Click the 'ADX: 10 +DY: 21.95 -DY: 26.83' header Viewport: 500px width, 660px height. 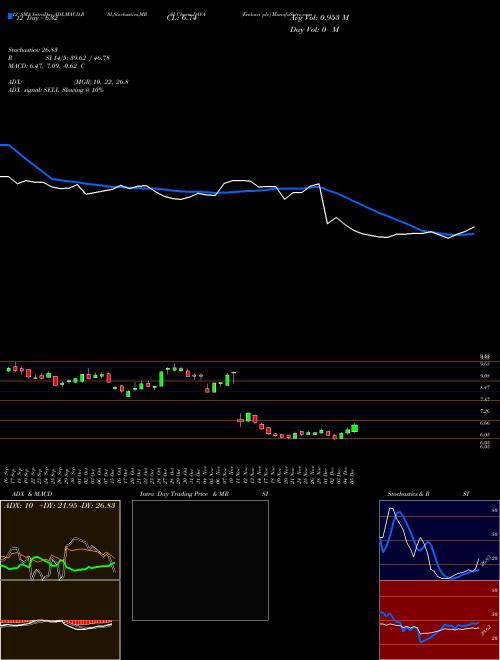[60, 505]
